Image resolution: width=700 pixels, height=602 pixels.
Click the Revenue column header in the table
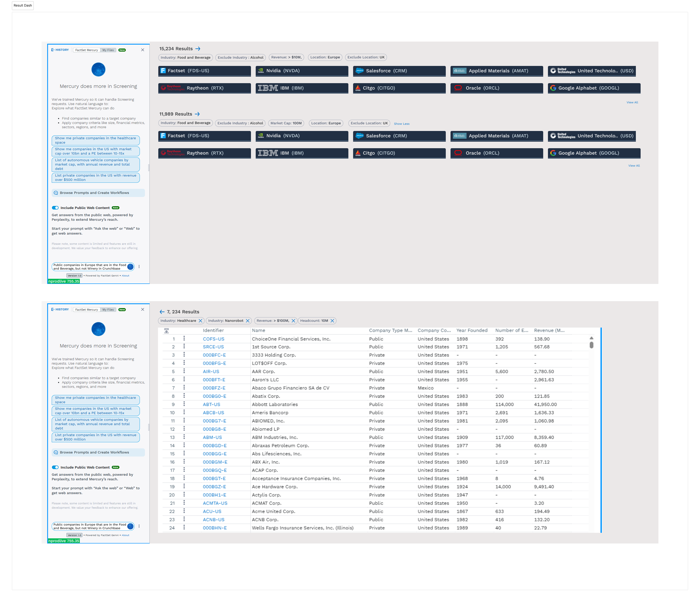click(x=549, y=330)
